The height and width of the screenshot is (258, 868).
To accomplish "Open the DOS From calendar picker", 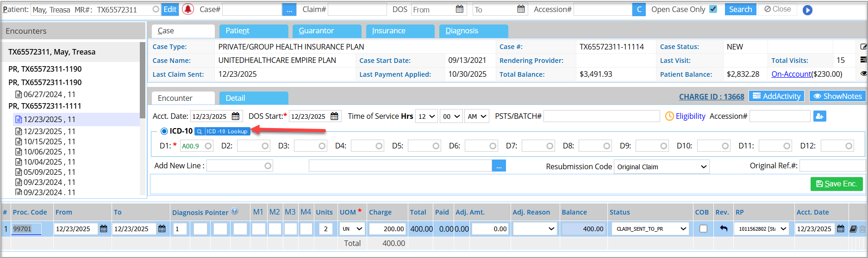I will pos(459,9).
